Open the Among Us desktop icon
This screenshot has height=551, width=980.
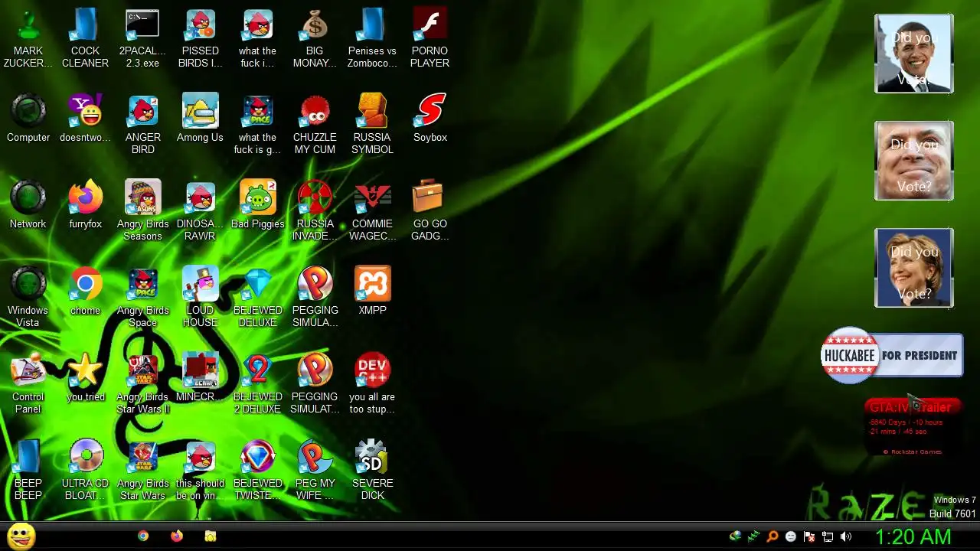200,119
